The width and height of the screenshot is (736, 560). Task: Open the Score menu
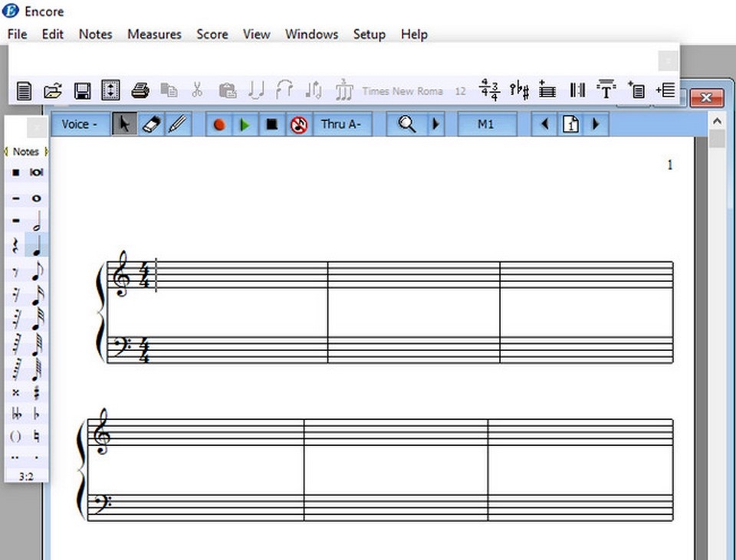[x=212, y=34]
